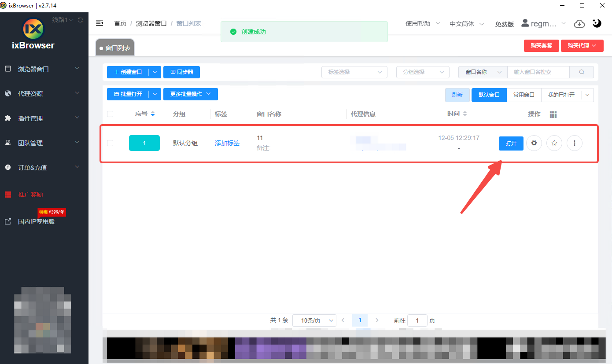
Task: Open the three-dot more menu for row 1
Action: 575,143
